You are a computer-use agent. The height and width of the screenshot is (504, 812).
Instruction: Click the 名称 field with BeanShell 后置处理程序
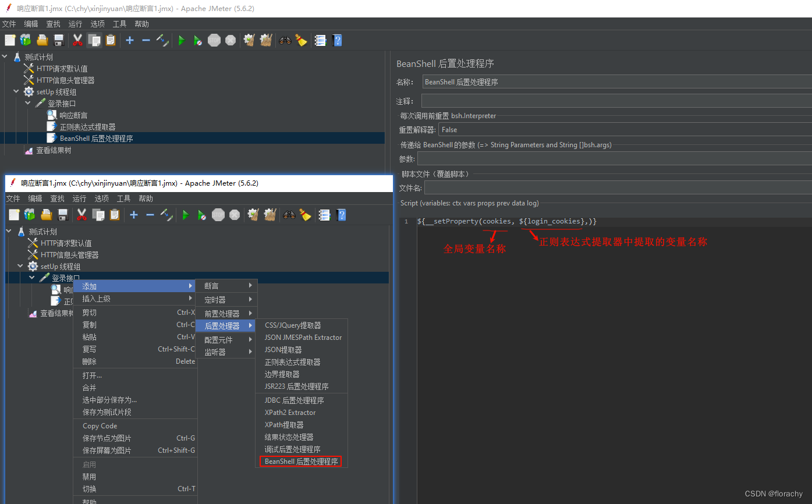[617, 82]
